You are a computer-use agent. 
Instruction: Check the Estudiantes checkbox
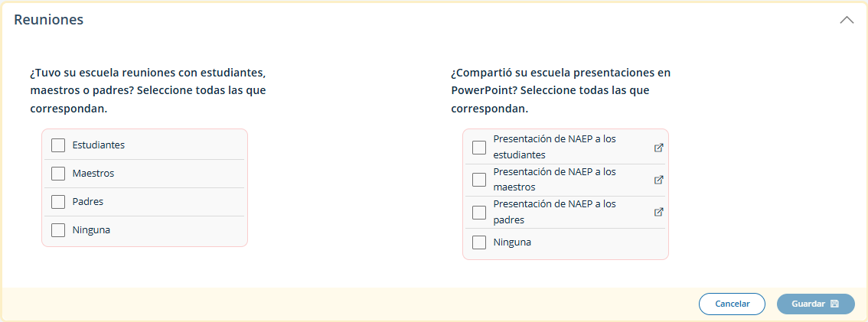click(x=58, y=145)
